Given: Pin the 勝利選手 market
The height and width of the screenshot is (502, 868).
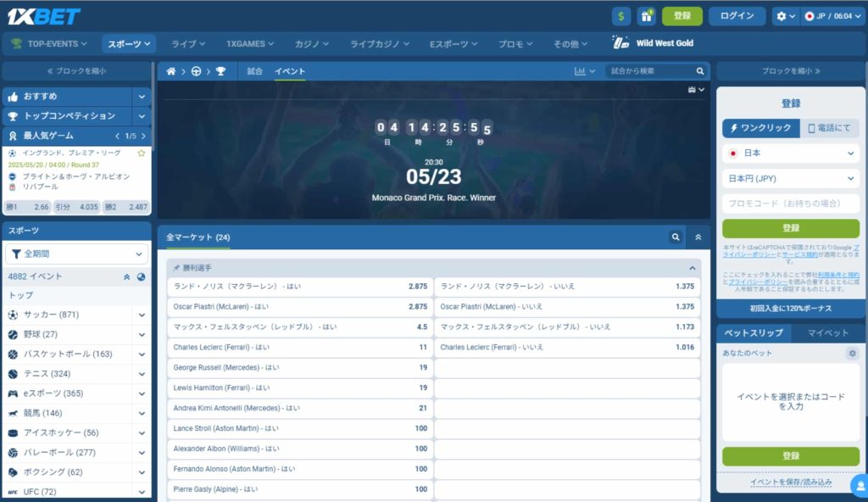Looking at the screenshot, I should pos(176,268).
